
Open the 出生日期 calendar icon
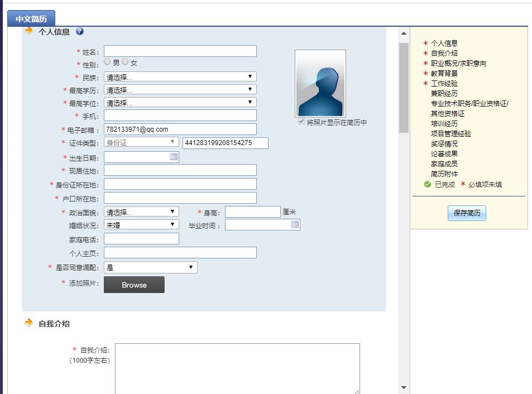[x=174, y=157]
